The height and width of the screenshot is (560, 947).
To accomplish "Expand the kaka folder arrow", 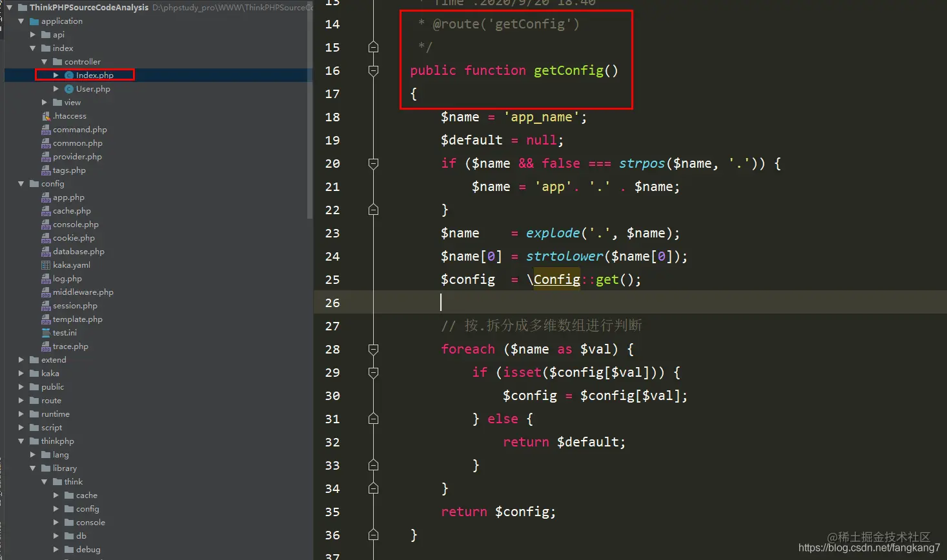I will point(21,374).
